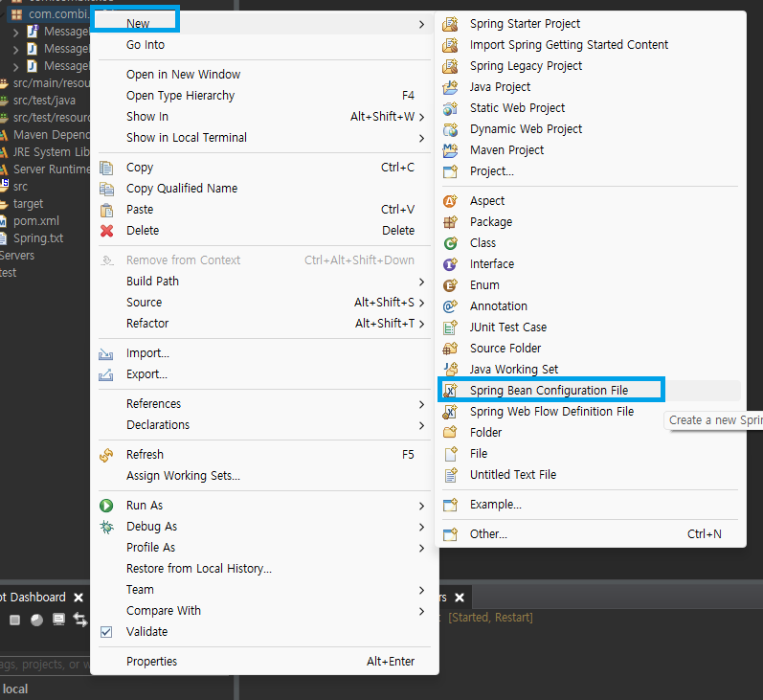Click the Dynamic Web Project icon
Viewport: 763px width, 700px height.
pos(450,129)
